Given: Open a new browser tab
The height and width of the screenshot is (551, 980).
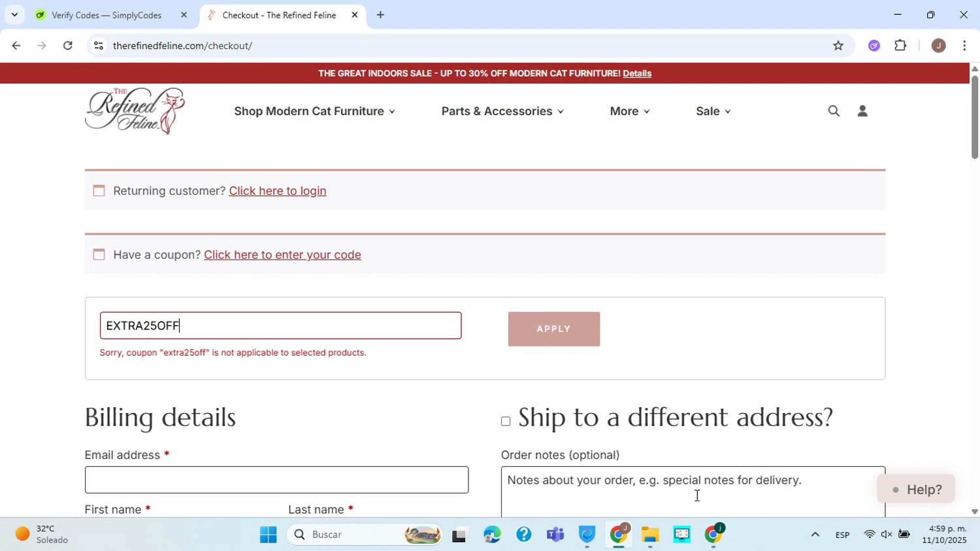Looking at the screenshot, I should pos(381,15).
